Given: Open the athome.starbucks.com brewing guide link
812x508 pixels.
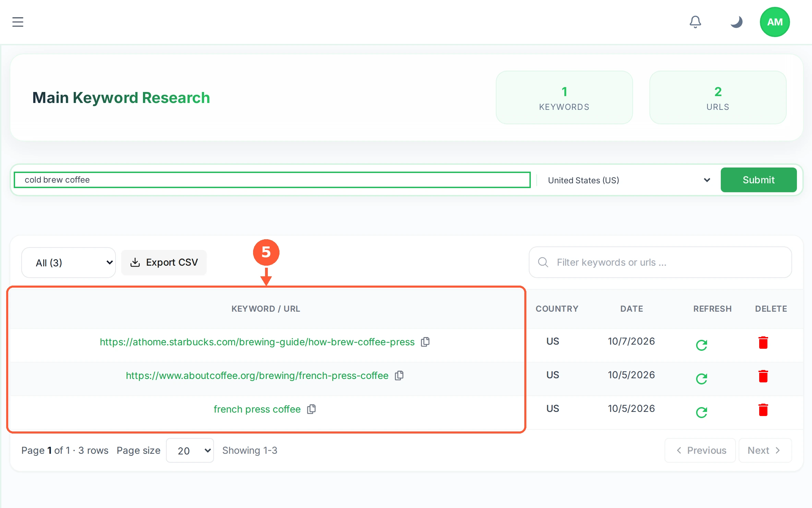Looking at the screenshot, I should [x=257, y=342].
